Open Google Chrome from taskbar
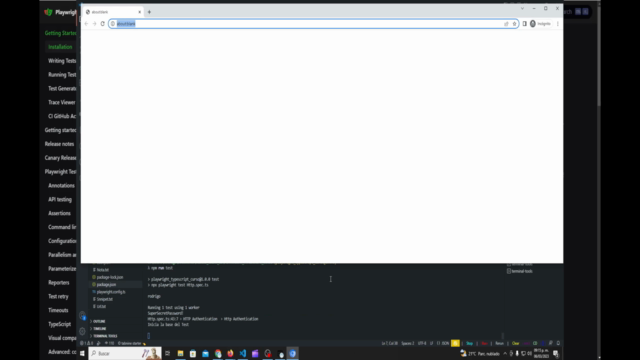Screen dimensions: 640x360 (218, 354)
